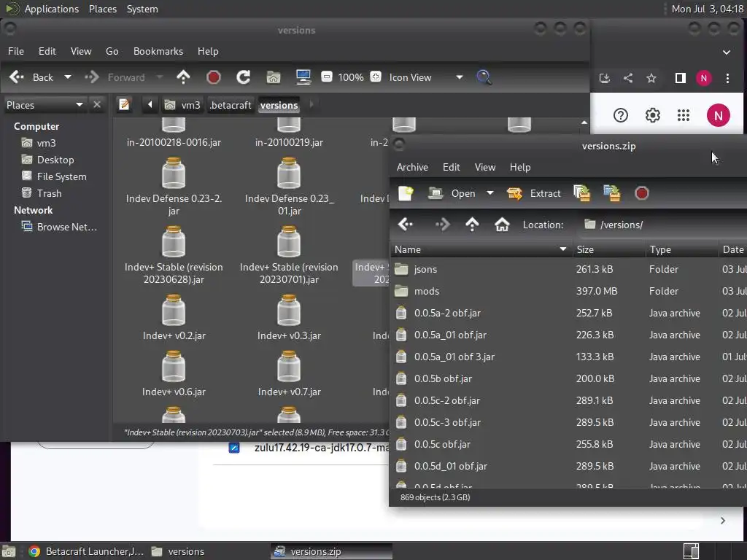
Task: Go forward in the archive manager
Action: (443, 225)
